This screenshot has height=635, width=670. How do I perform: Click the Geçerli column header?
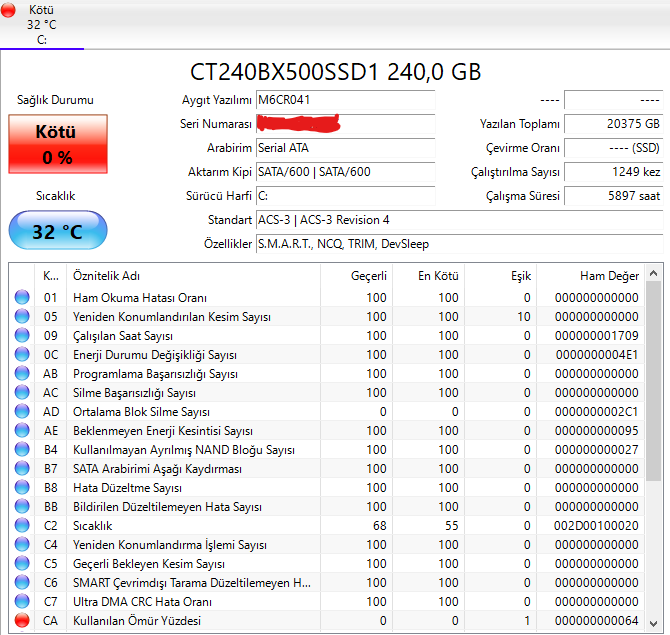click(356, 276)
